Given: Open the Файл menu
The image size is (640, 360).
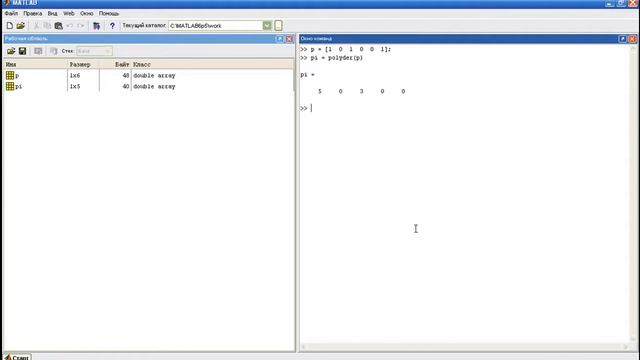Looking at the screenshot, I should pyautogui.click(x=11, y=13).
